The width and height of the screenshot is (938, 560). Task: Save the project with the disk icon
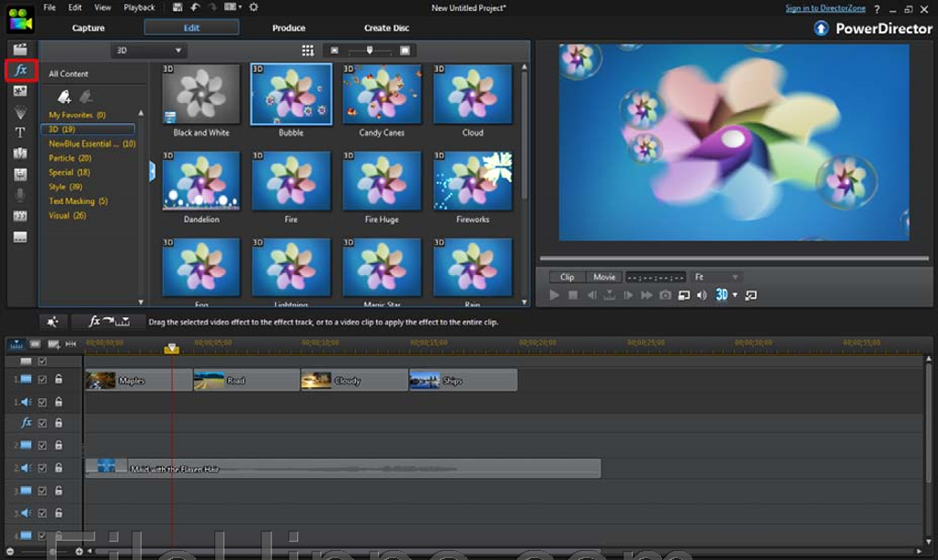coord(177,7)
